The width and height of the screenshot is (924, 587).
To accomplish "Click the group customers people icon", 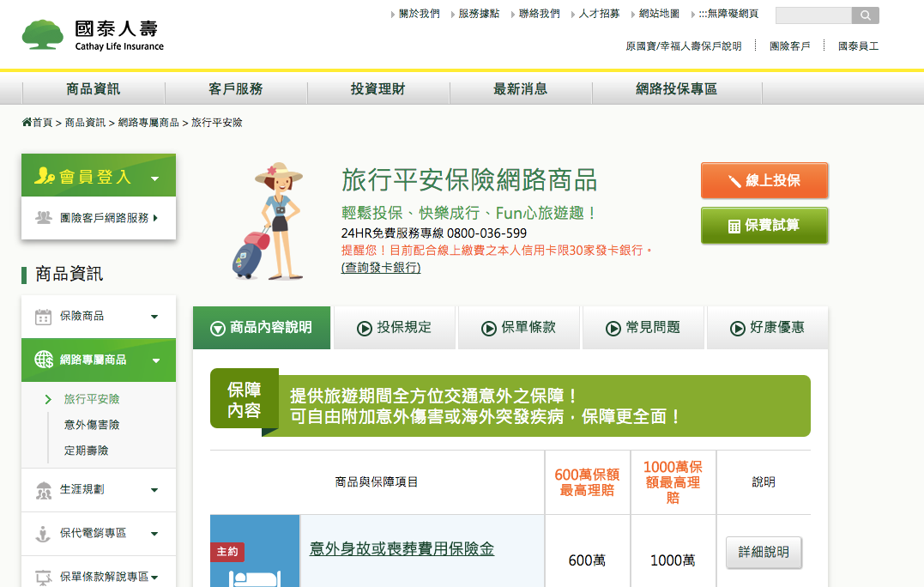I will coord(44,217).
